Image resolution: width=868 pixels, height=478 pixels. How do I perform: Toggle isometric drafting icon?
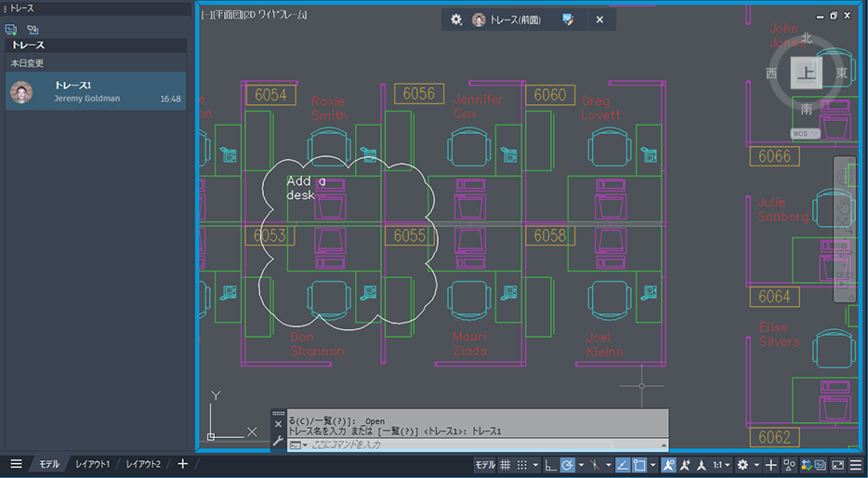click(x=595, y=465)
